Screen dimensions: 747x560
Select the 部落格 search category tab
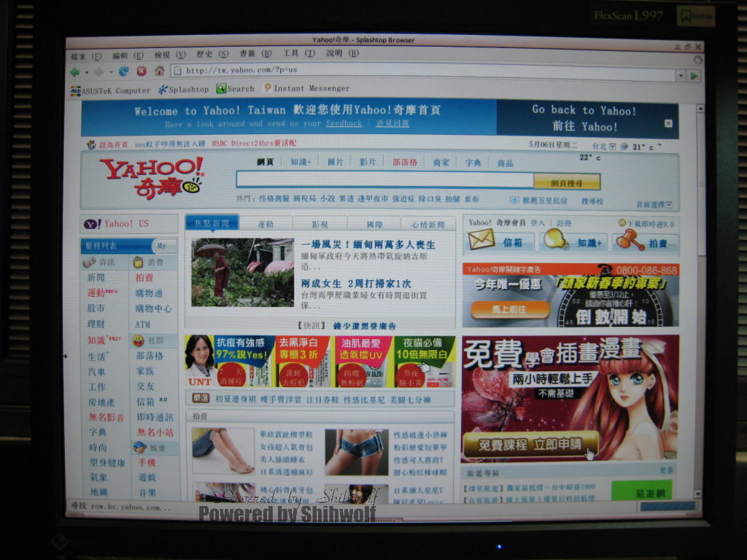(x=405, y=162)
